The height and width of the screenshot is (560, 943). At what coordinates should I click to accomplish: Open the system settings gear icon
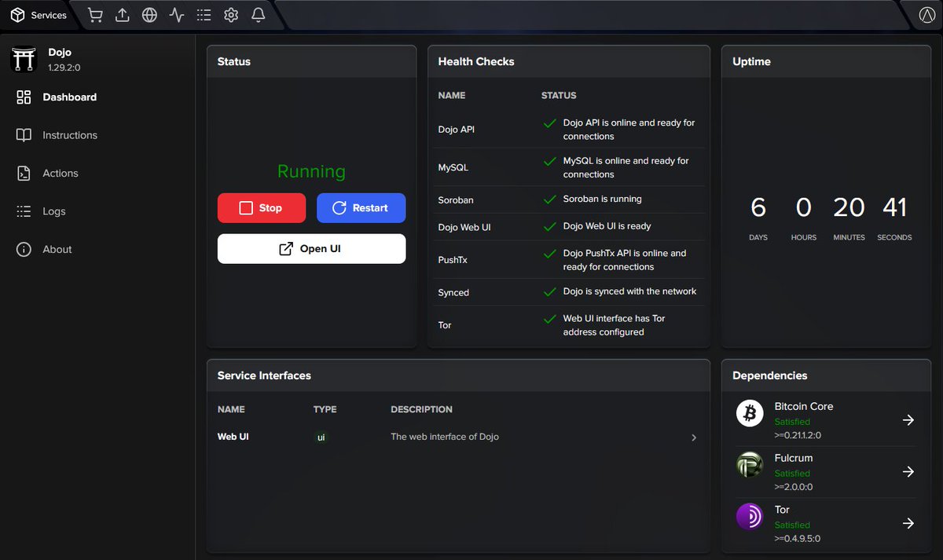pyautogui.click(x=231, y=15)
